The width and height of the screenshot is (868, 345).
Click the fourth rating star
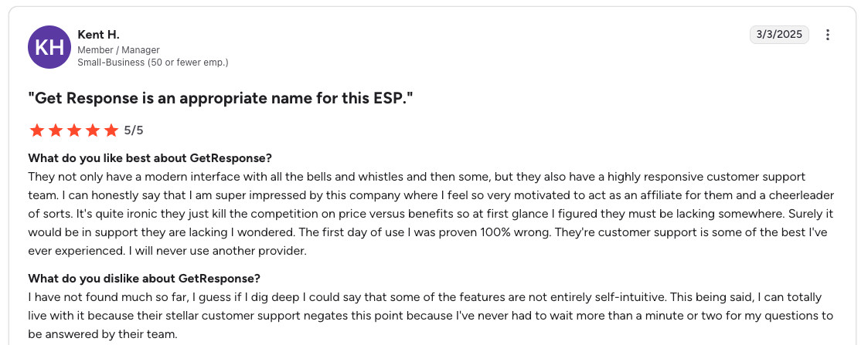[x=93, y=130]
